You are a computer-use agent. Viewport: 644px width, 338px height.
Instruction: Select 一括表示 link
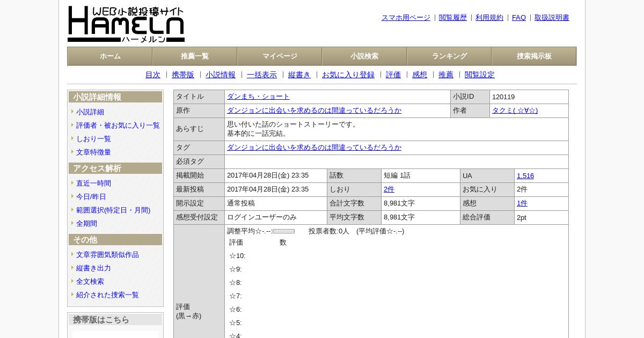pyautogui.click(x=262, y=75)
